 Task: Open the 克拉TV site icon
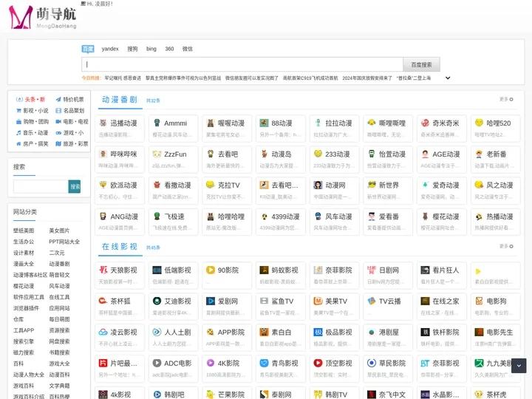pyautogui.click(x=211, y=185)
